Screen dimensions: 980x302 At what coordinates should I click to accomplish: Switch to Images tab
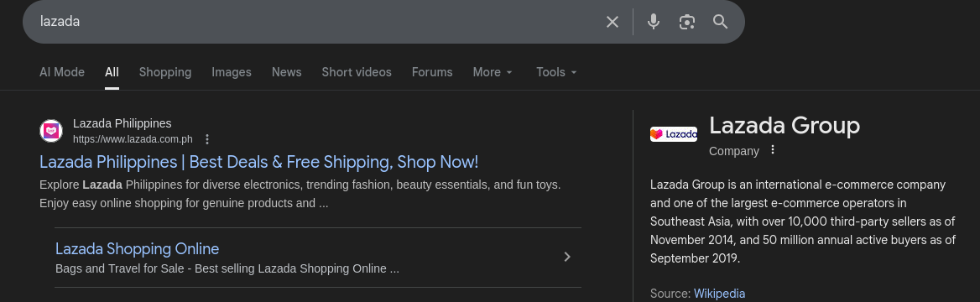tap(232, 72)
